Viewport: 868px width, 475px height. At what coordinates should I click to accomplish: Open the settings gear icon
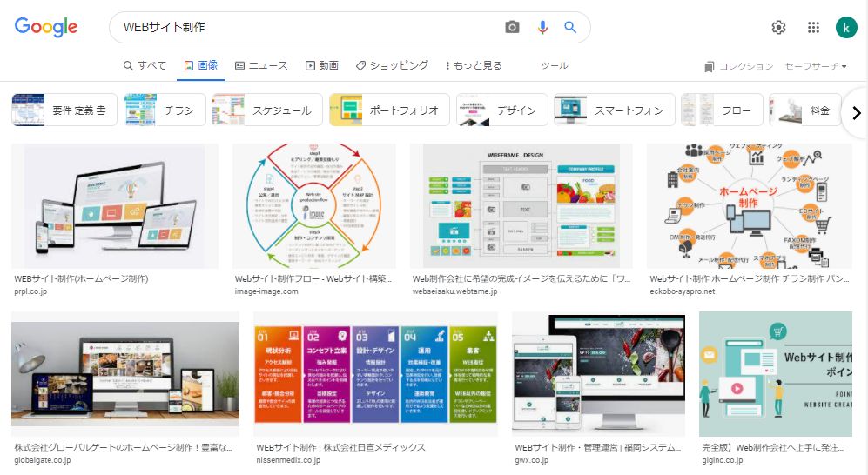[778, 27]
